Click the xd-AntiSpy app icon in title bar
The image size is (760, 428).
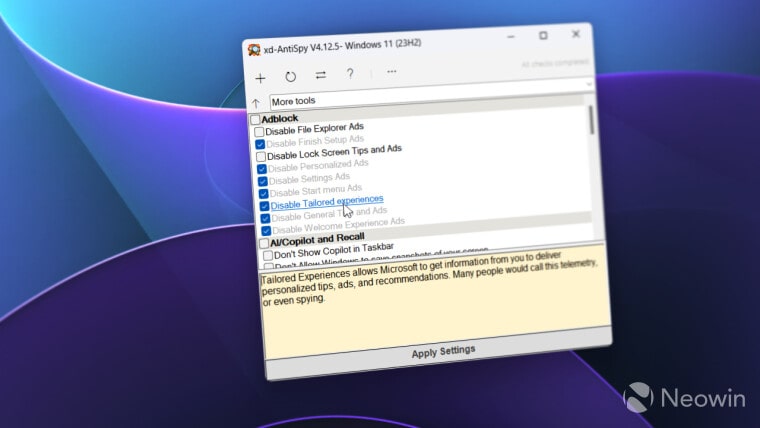point(254,50)
